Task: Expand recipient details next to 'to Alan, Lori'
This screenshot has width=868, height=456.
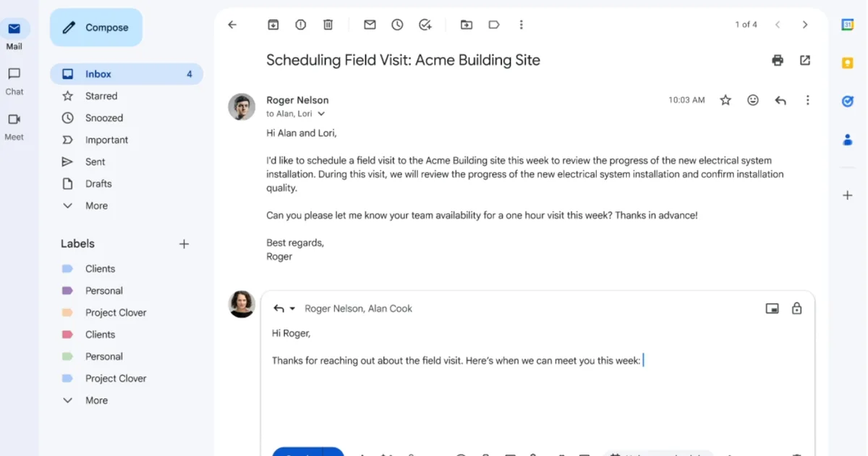Action: [x=322, y=114]
